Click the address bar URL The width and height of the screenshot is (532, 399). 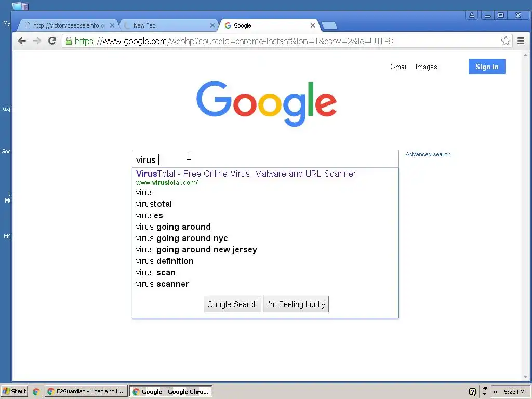pos(233,41)
